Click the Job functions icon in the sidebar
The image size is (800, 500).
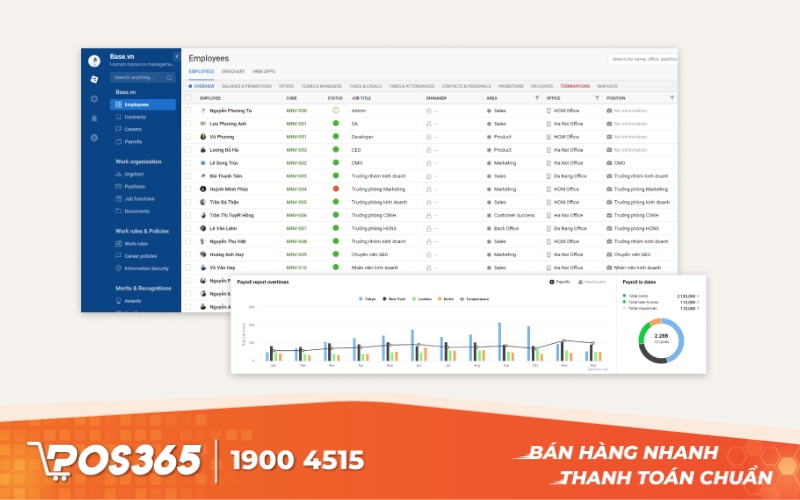(118, 198)
